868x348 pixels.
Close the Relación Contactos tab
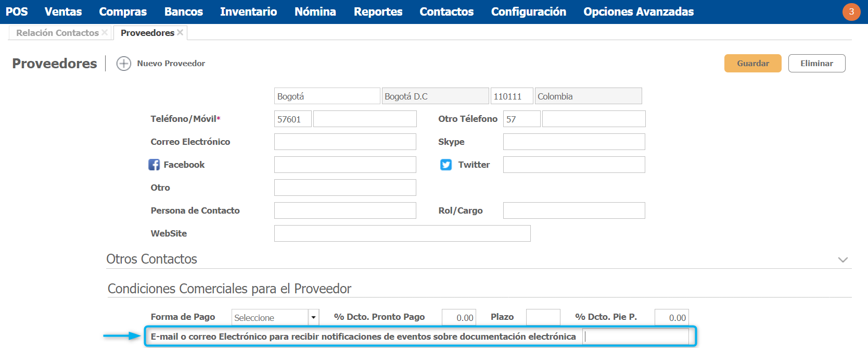point(105,32)
